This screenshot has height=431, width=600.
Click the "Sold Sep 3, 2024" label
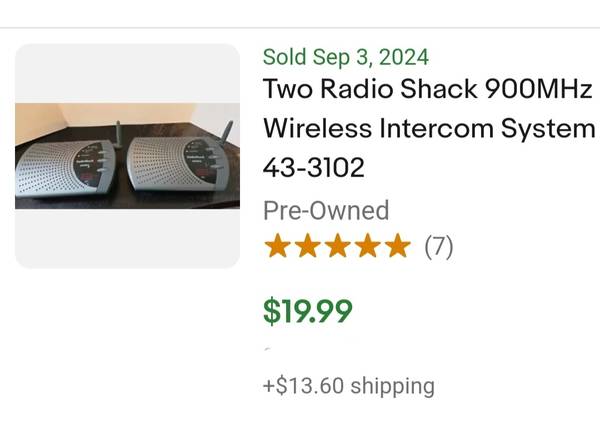(345, 57)
